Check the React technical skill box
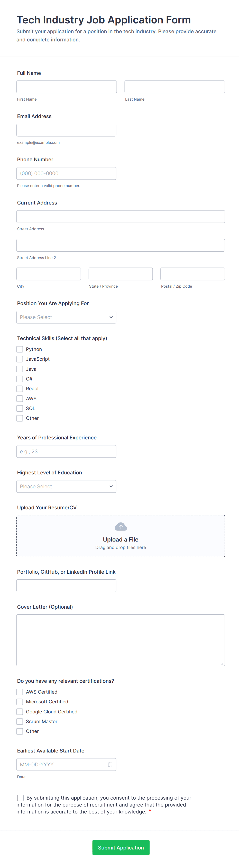 (x=20, y=388)
